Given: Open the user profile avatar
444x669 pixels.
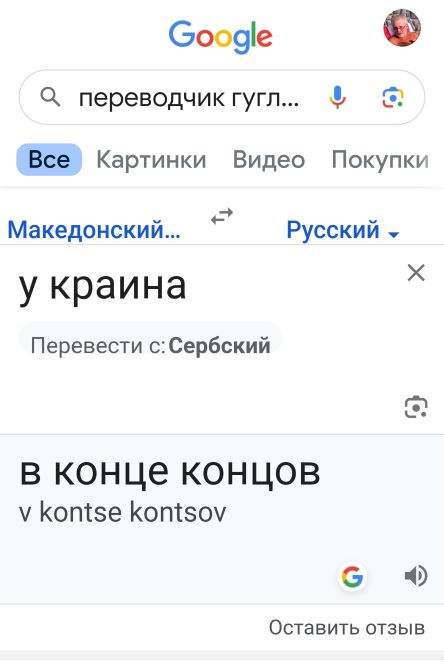Looking at the screenshot, I should pos(402,28).
